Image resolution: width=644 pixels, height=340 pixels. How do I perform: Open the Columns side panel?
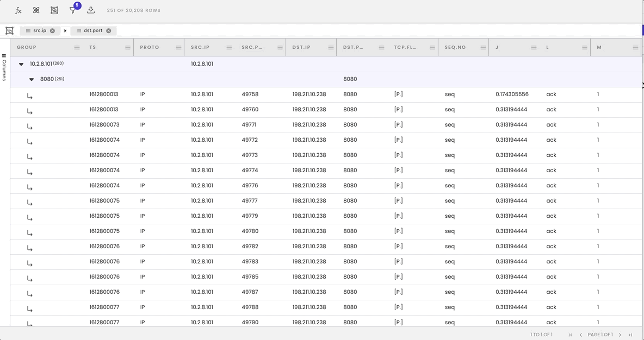pos(4,67)
